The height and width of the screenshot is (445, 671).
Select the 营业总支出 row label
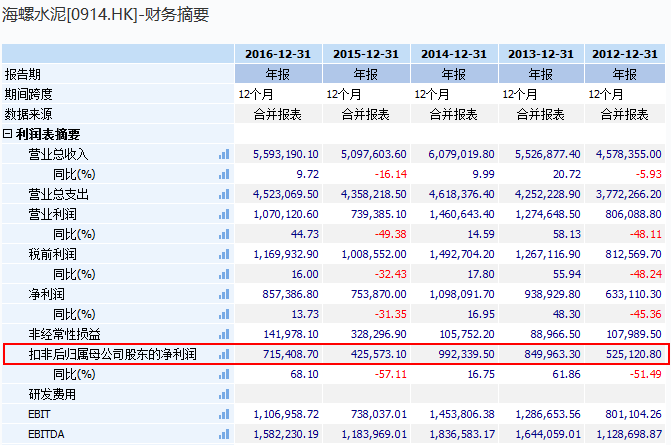(59, 195)
